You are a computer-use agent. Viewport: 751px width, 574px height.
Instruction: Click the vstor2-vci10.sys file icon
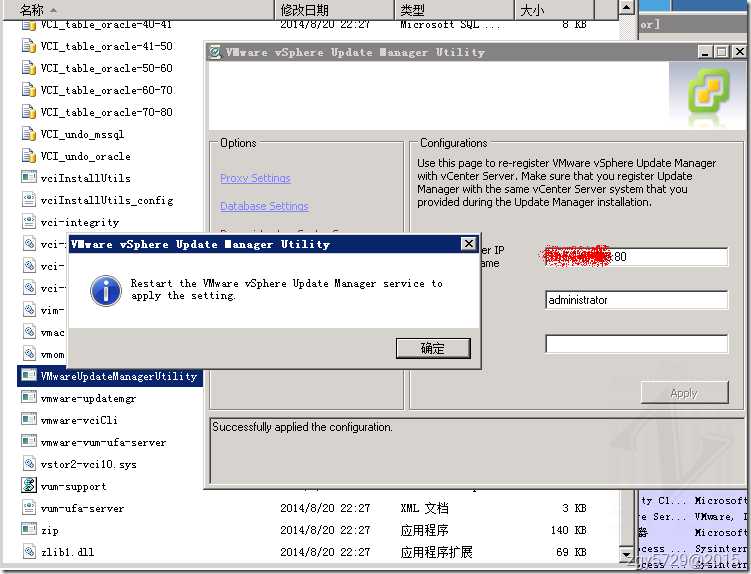pos(29,464)
